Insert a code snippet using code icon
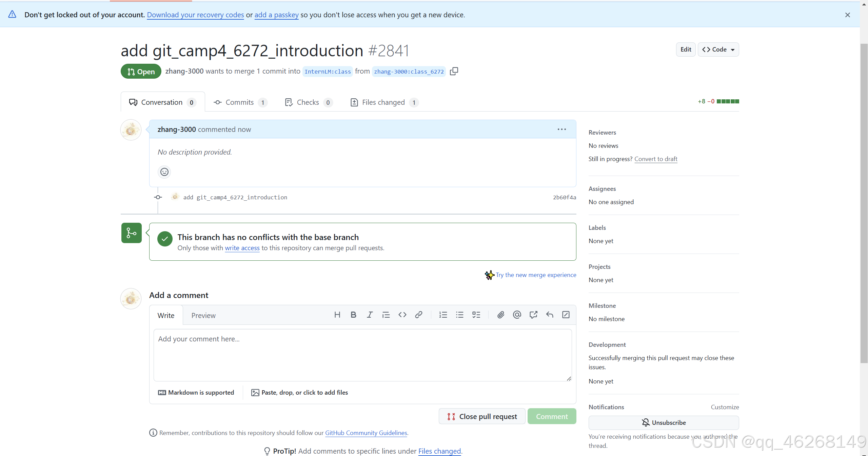The height and width of the screenshot is (456, 868). 402,315
